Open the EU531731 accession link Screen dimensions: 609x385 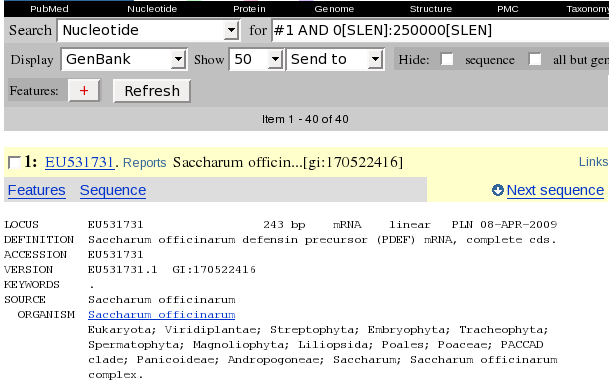(x=80, y=162)
